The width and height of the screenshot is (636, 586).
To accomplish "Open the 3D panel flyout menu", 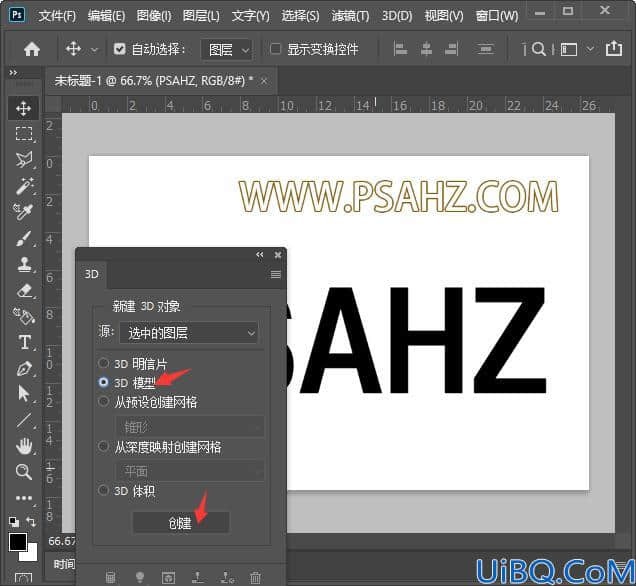I will coord(276,275).
